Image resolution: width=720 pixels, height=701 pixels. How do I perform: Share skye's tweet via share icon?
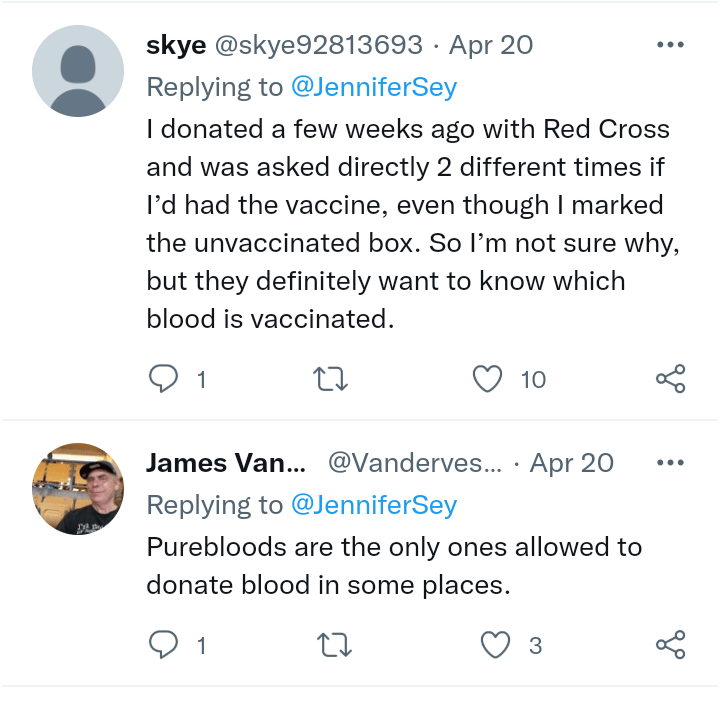(670, 379)
